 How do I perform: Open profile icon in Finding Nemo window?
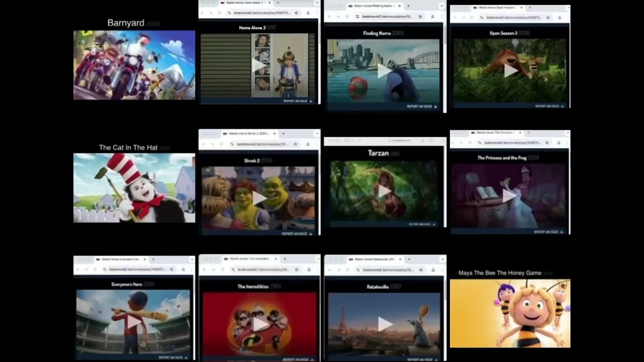point(432,16)
